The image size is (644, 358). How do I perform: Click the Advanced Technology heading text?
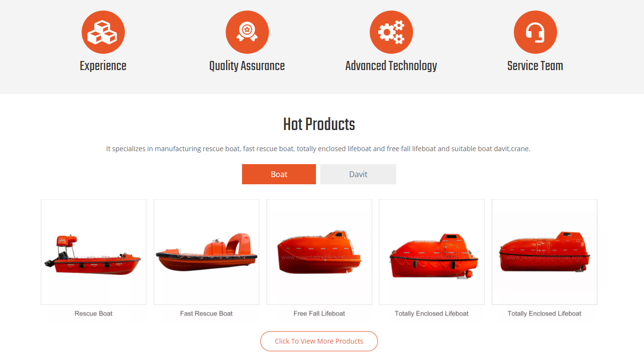(x=391, y=66)
